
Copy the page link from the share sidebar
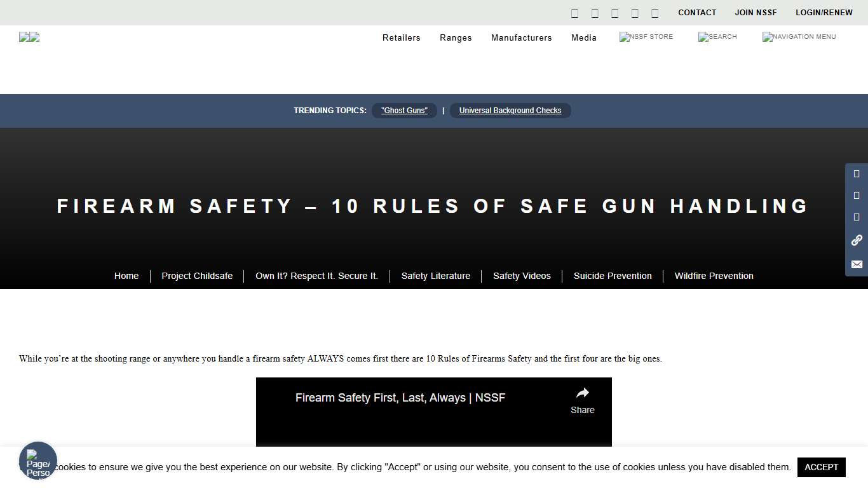point(856,240)
